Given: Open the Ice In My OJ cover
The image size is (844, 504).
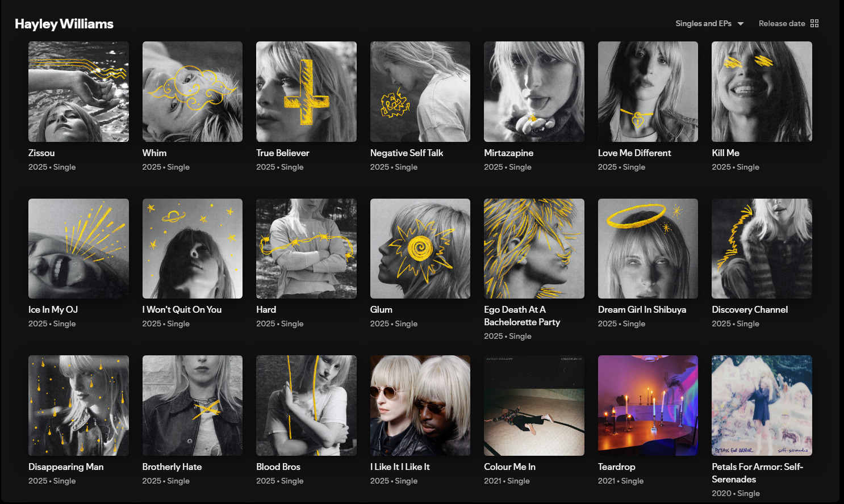Looking at the screenshot, I should coord(78,249).
